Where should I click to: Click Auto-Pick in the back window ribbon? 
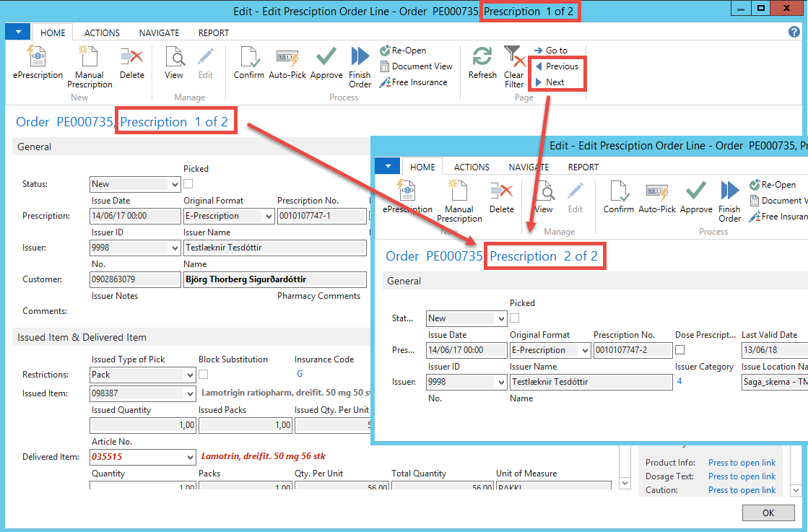[x=287, y=58]
